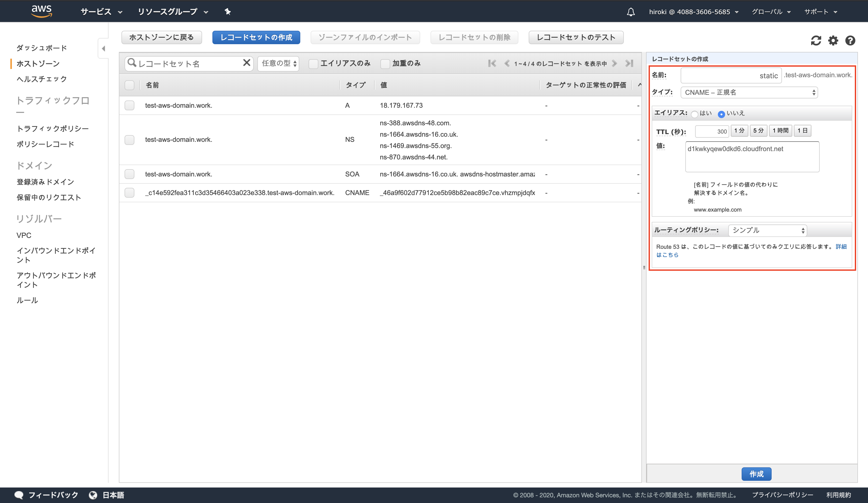Select ヘルスチェック in the sidebar

pyautogui.click(x=42, y=79)
